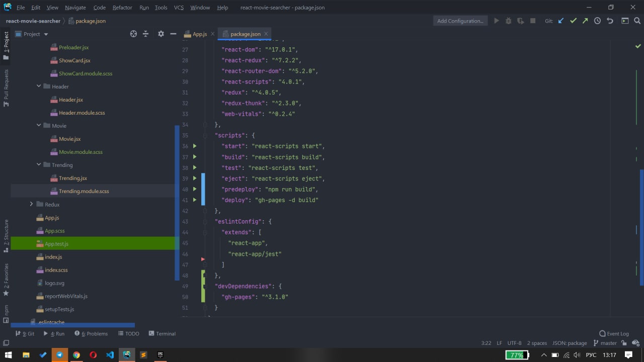The height and width of the screenshot is (362, 644).
Task: Collapse all icon in Project panel
Action: tap(146, 34)
